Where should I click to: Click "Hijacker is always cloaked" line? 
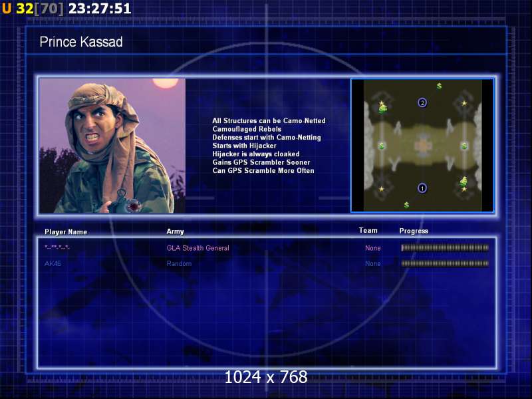point(256,154)
